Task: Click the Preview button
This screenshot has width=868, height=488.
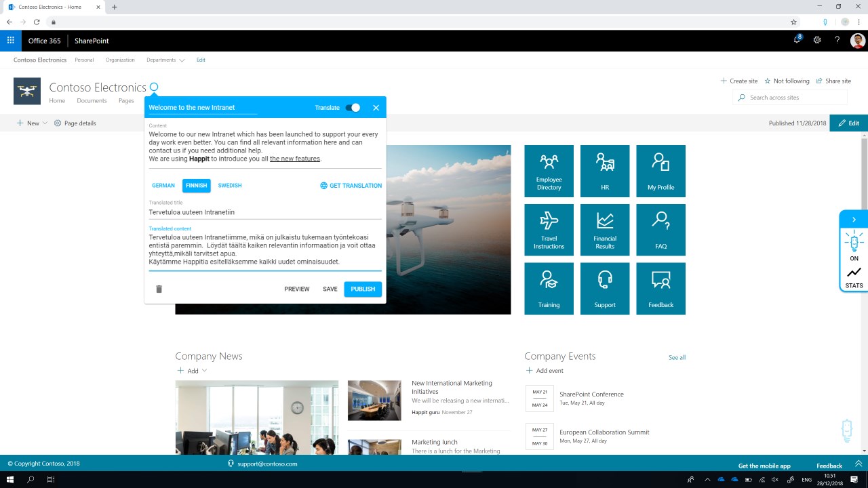Action: pos(297,289)
